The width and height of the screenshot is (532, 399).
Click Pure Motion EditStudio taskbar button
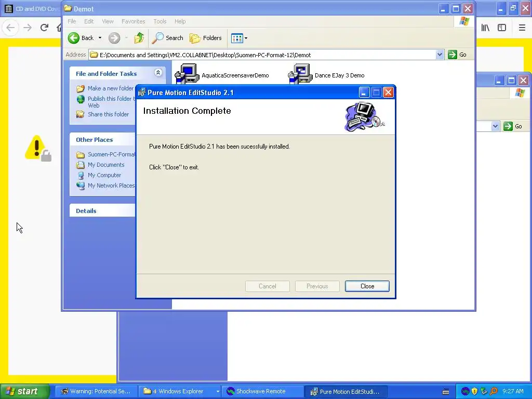click(x=345, y=392)
